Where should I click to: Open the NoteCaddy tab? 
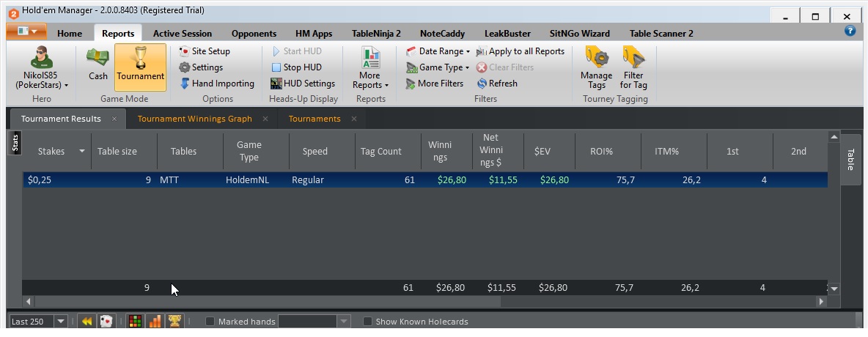click(x=442, y=33)
